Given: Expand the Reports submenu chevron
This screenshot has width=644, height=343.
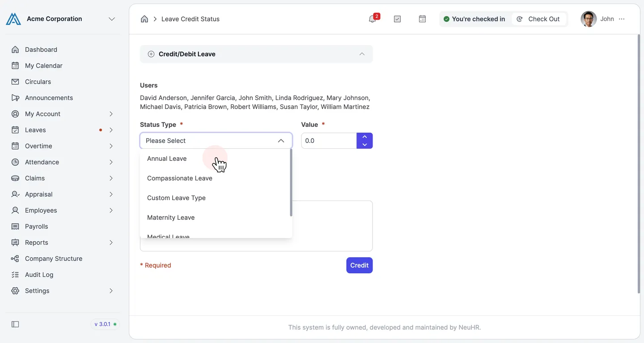Looking at the screenshot, I should point(111,243).
